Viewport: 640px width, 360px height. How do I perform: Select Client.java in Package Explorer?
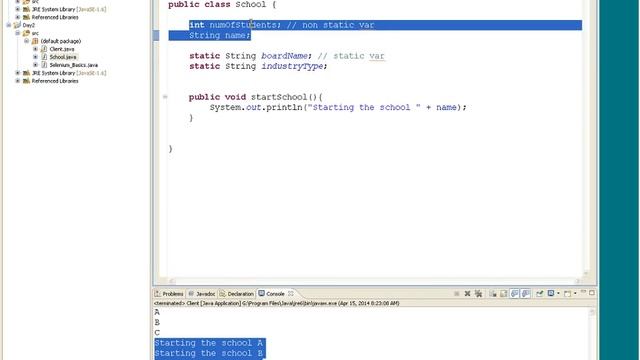click(62, 49)
